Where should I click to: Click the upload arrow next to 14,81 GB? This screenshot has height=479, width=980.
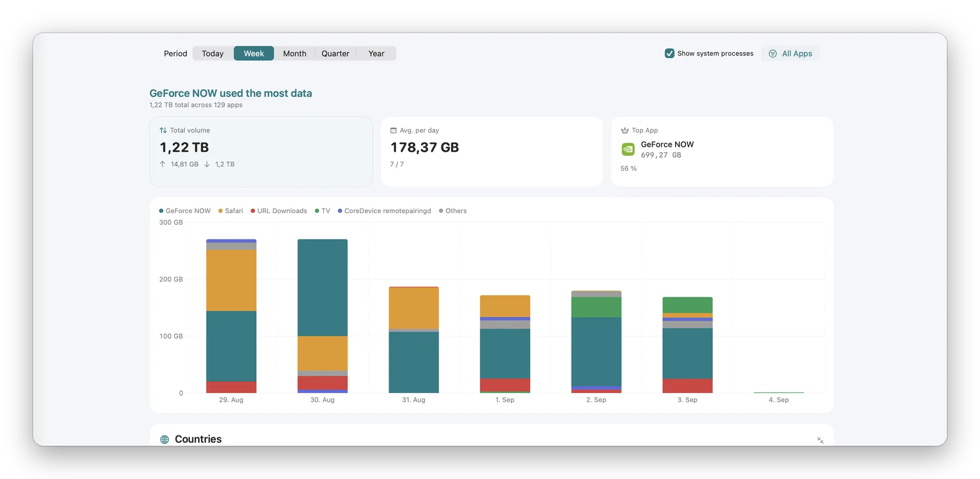(163, 164)
